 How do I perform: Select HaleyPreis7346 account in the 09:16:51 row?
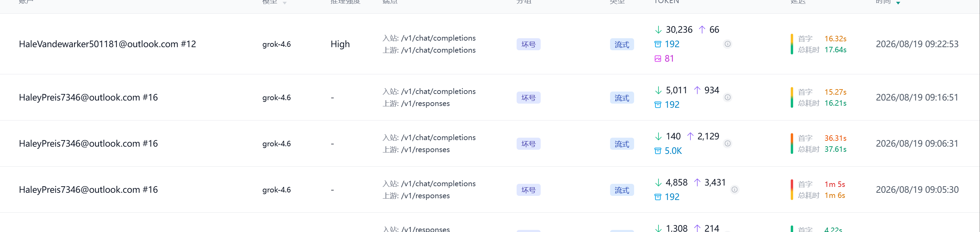[x=88, y=97]
